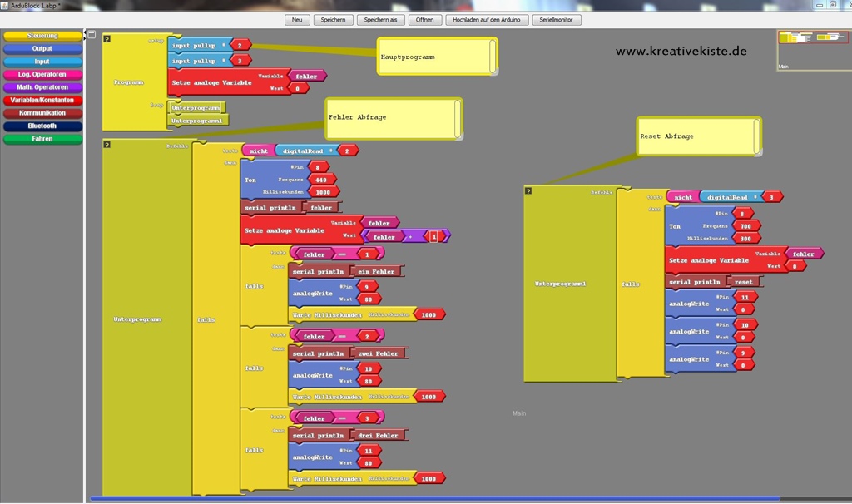Open the Variablen/Konstanten drawer
Image resolution: width=852 pixels, height=504 pixels.
coord(42,101)
